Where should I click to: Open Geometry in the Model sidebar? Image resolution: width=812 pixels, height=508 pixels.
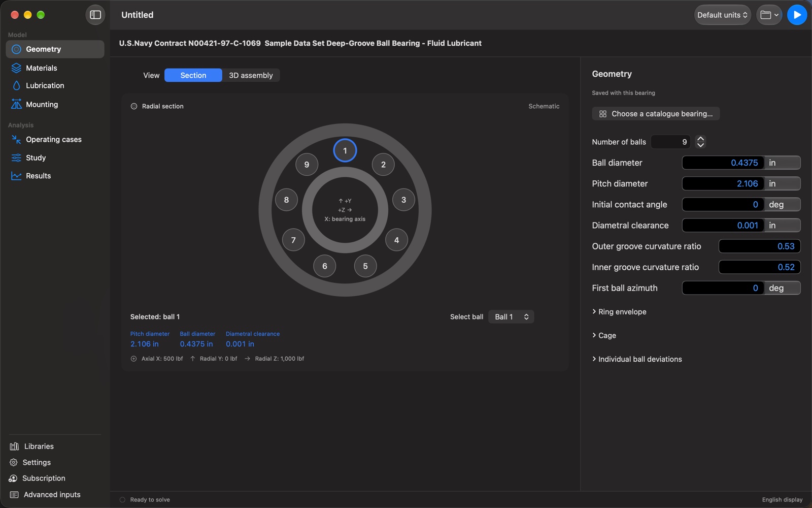coord(55,49)
